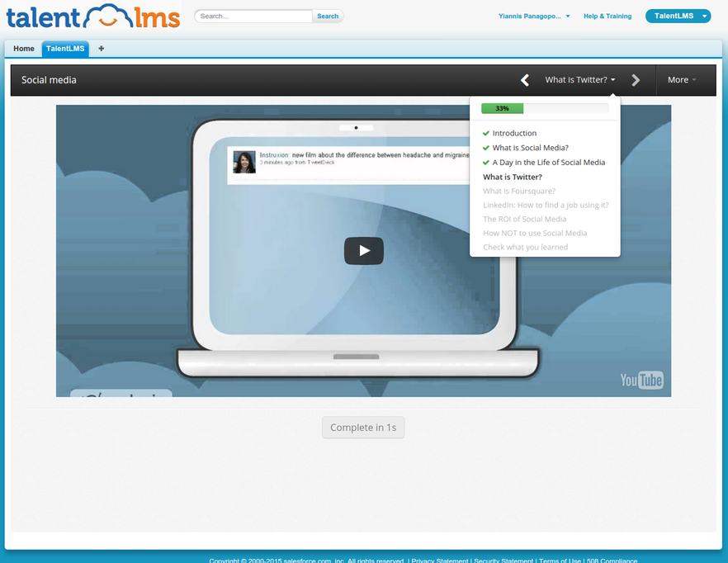
Task: Focus the Search input field
Action: coord(253,17)
